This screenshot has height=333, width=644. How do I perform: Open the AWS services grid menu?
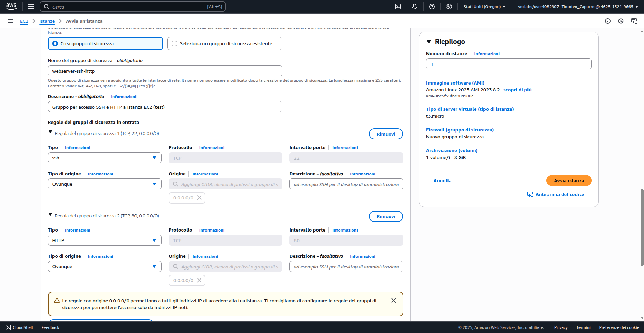(31, 7)
